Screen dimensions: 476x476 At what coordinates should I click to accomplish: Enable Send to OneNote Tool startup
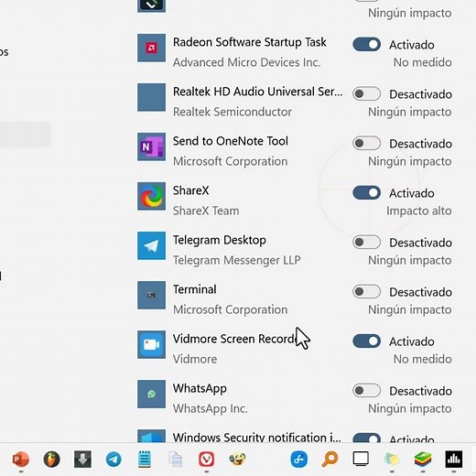point(366,143)
